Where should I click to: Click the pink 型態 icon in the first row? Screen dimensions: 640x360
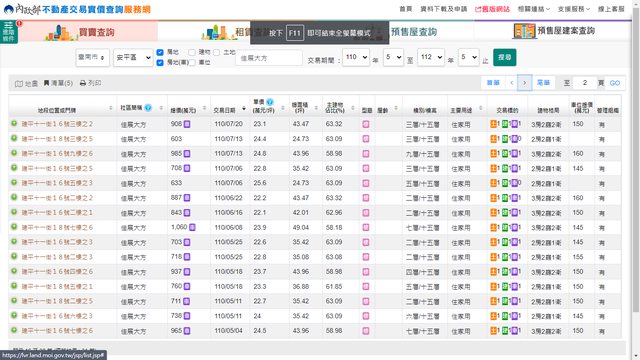pos(366,124)
